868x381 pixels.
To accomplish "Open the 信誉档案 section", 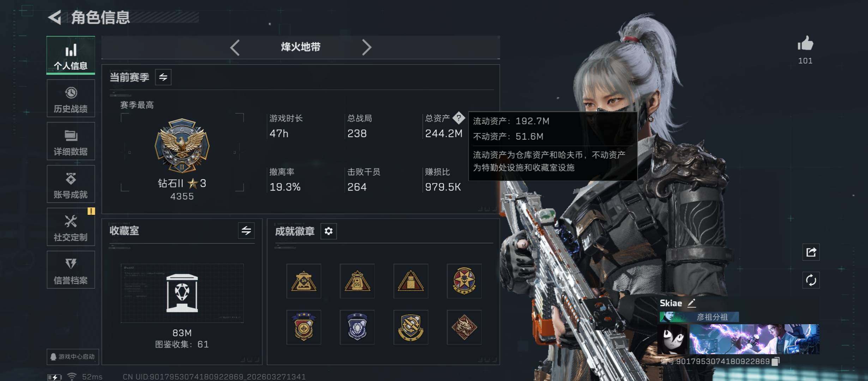I will (x=71, y=270).
